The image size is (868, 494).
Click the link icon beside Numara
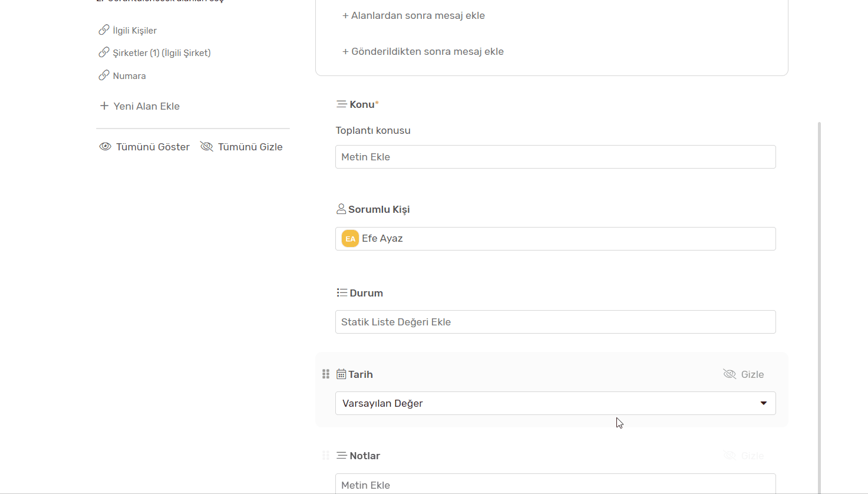tap(104, 75)
